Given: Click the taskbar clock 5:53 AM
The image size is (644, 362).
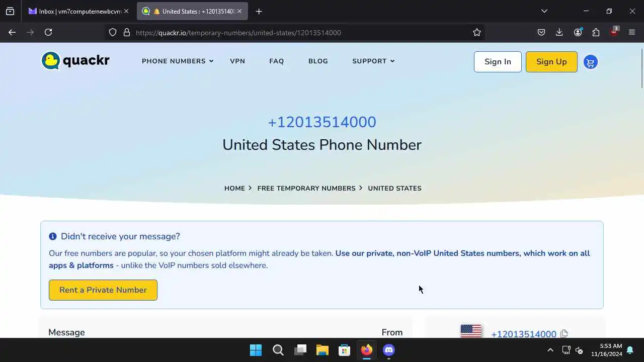Looking at the screenshot, I should (x=607, y=350).
